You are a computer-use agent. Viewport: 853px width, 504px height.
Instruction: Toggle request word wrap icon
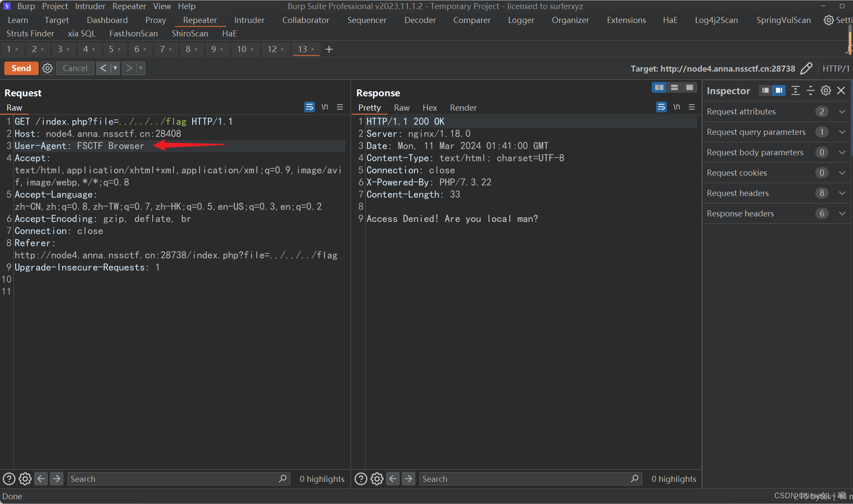(309, 107)
